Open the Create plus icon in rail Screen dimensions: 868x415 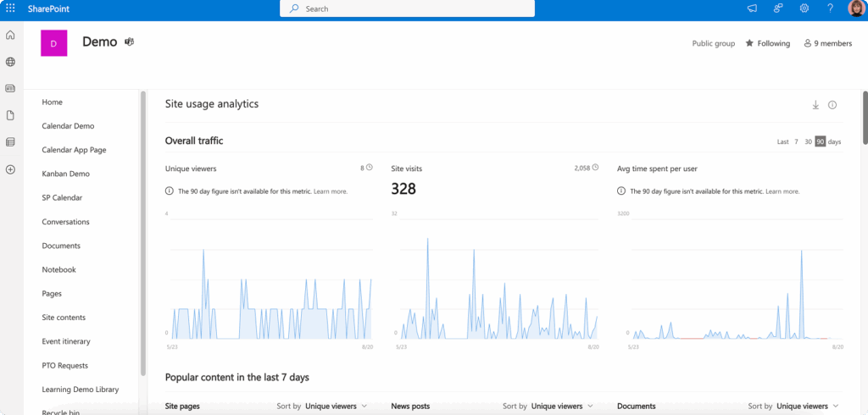click(10, 169)
